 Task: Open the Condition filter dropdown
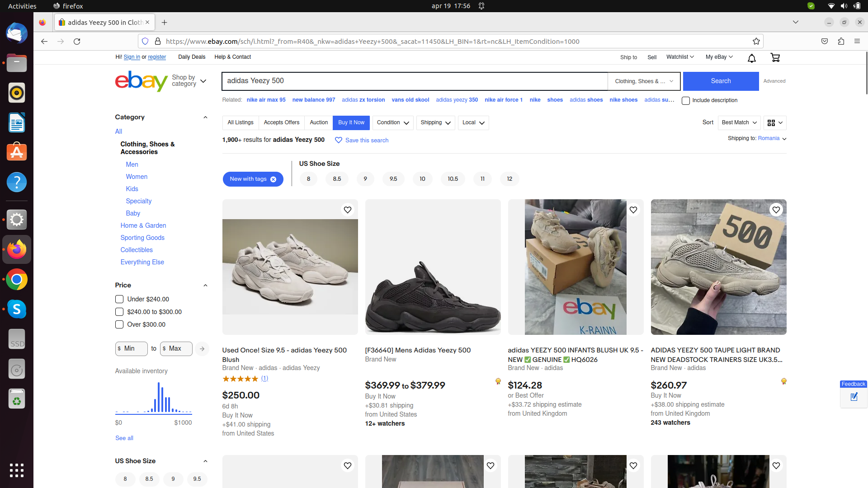[392, 122]
